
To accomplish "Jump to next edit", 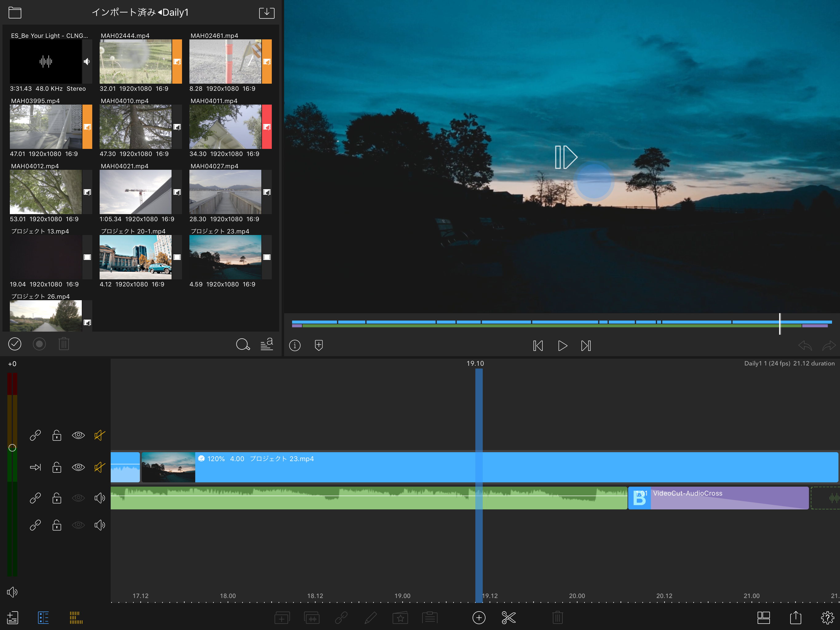I will [x=586, y=346].
